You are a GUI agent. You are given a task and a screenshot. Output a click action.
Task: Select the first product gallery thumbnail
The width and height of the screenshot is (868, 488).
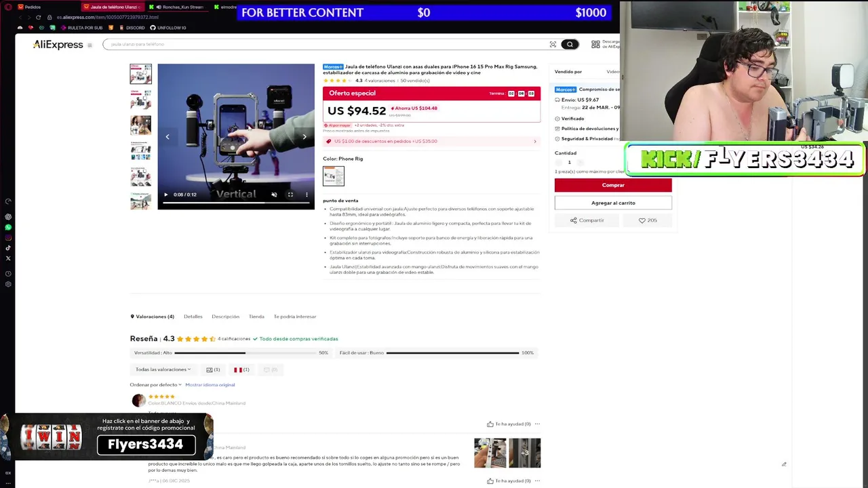[x=141, y=74]
